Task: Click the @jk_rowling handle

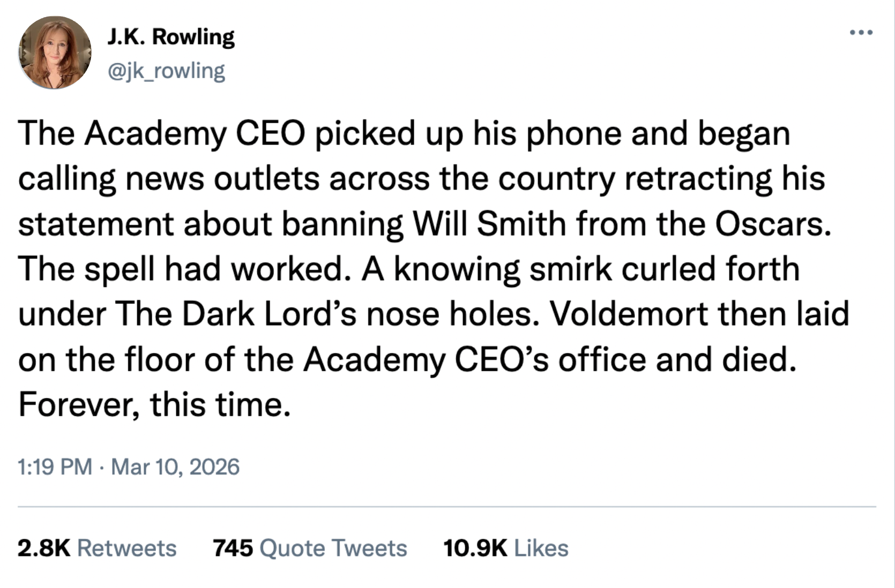Action: click(166, 71)
